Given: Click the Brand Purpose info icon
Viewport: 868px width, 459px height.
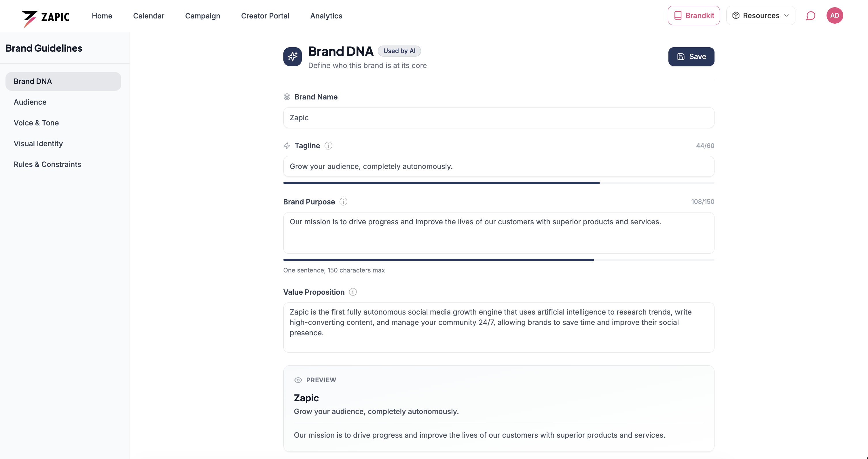Looking at the screenshot, I should point(343,202).
